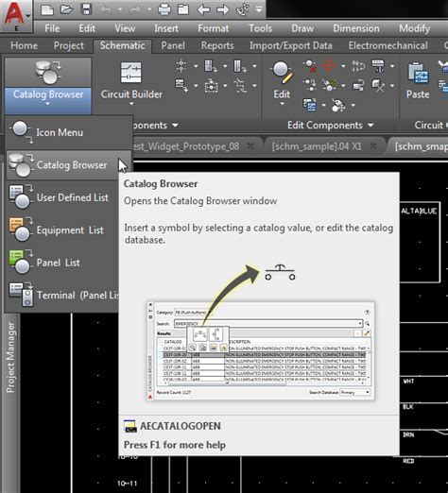The height and width of the screenshot is (493, 448).
Task: Open Customize Quick Access Toolbar dropdown
Action: [x=259, y=9]
